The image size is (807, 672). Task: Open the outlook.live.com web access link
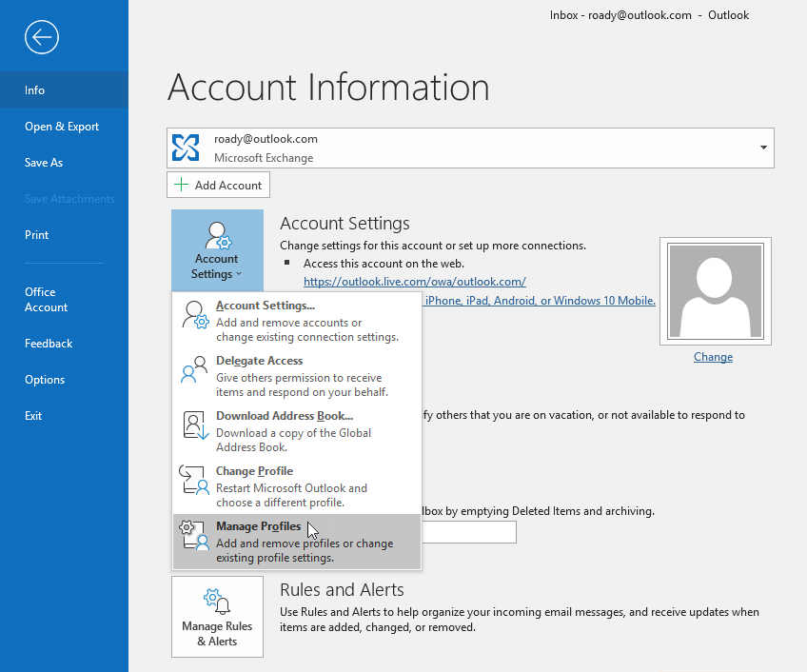coord(414,281)
